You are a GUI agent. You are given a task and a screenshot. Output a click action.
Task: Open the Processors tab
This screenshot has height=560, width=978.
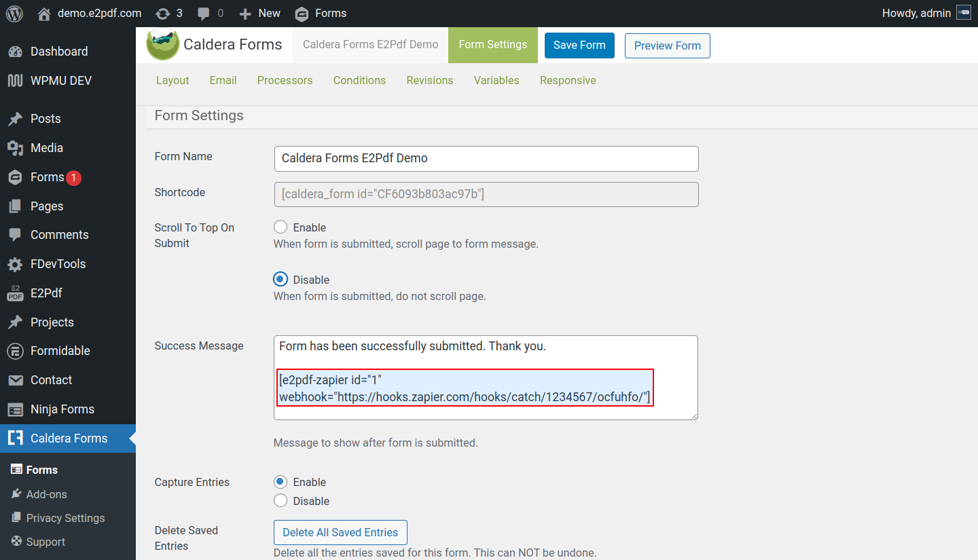[285, 80]
